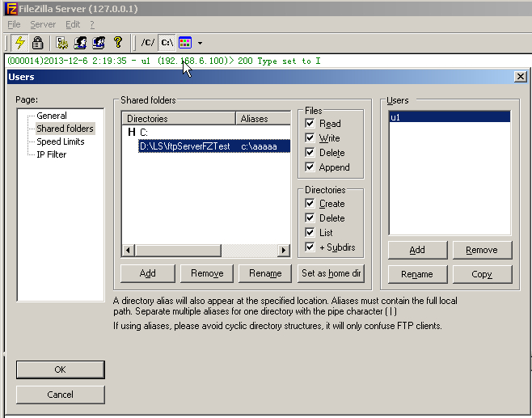Open the dropdown arrow beside the grid icon
Viewport: 532px width, 418px height.
[x=200, y=43]
